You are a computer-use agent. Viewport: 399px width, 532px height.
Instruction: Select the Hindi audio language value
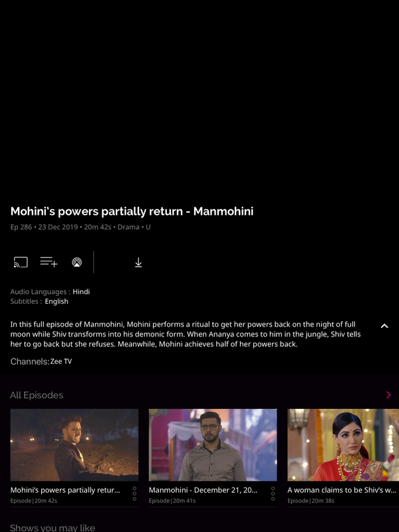[x=81, y=292]
